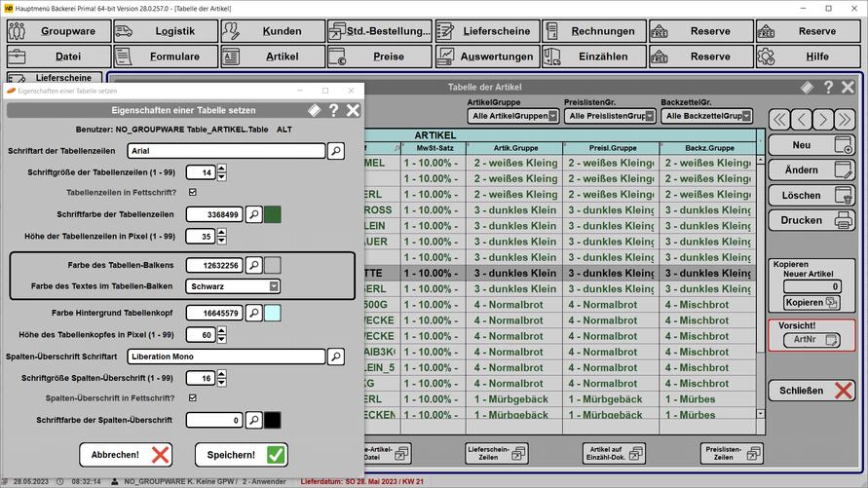Open Formulare main menu

tap(166, 57)
